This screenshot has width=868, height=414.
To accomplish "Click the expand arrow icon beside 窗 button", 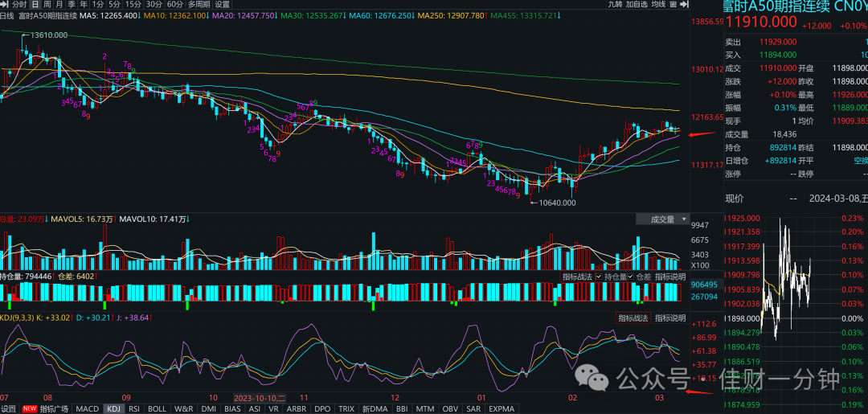I will click(685, 4).
